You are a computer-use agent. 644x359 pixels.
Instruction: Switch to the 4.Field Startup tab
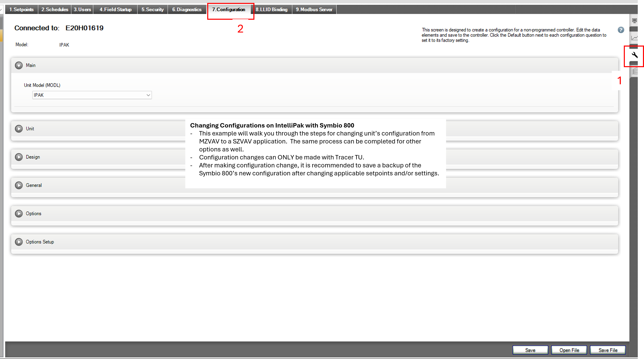[115, 9]
